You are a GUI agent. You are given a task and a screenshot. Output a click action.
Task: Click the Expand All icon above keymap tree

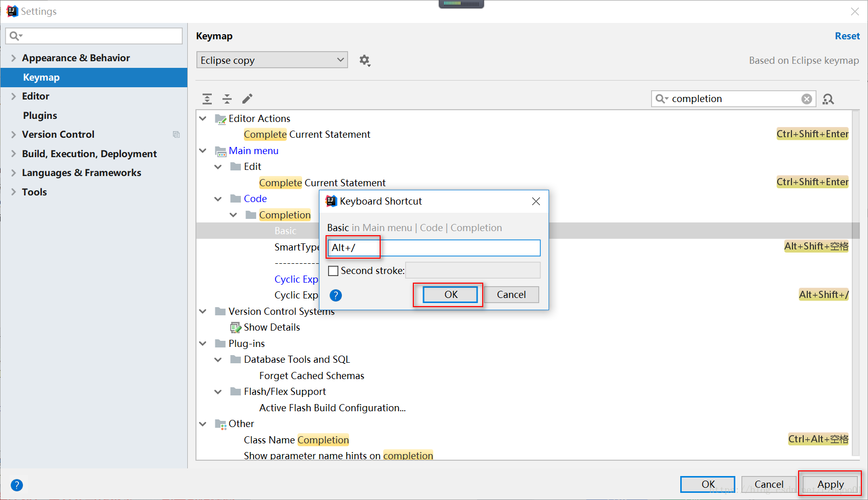tap(207, 98)
